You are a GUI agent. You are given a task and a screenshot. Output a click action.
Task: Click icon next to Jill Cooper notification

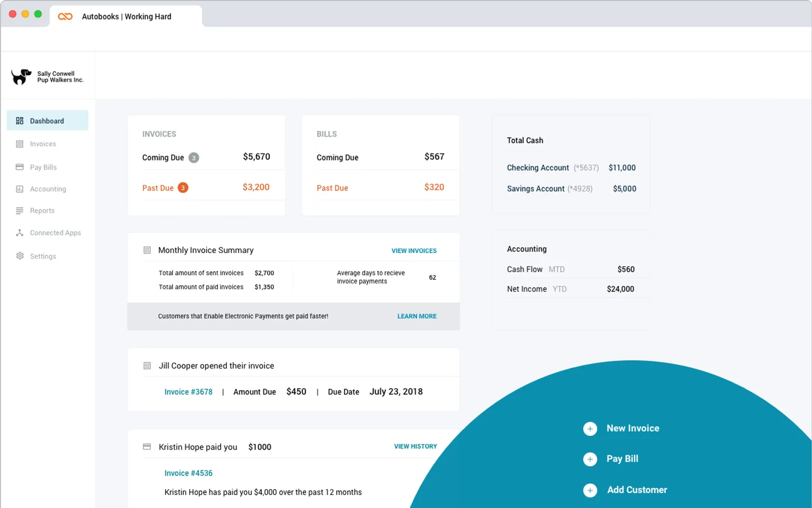(x=147, y=366)
